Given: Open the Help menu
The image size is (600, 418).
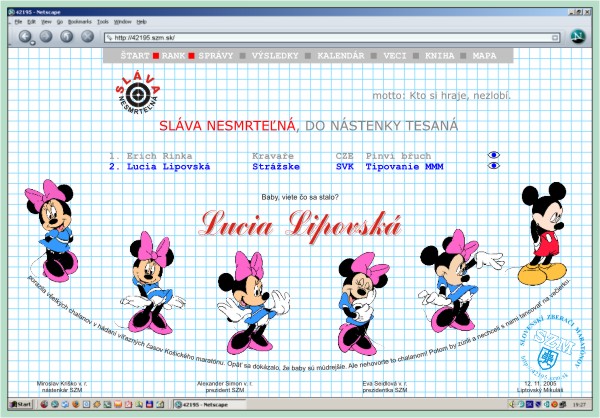Looking at the screenshot, I should coord(142,22).
